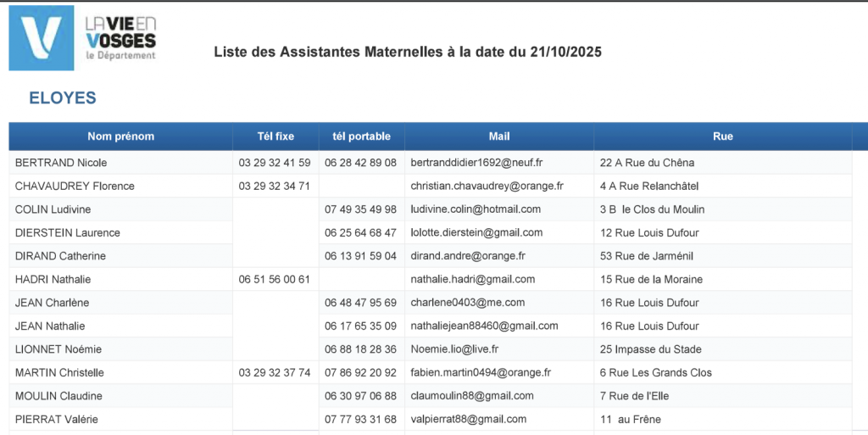Image resolution: width=868 pixels, height=435 pixels.
Task: Click HADRI Nathalie's phone 06 51 56 00 61
Action: [275, 279]
